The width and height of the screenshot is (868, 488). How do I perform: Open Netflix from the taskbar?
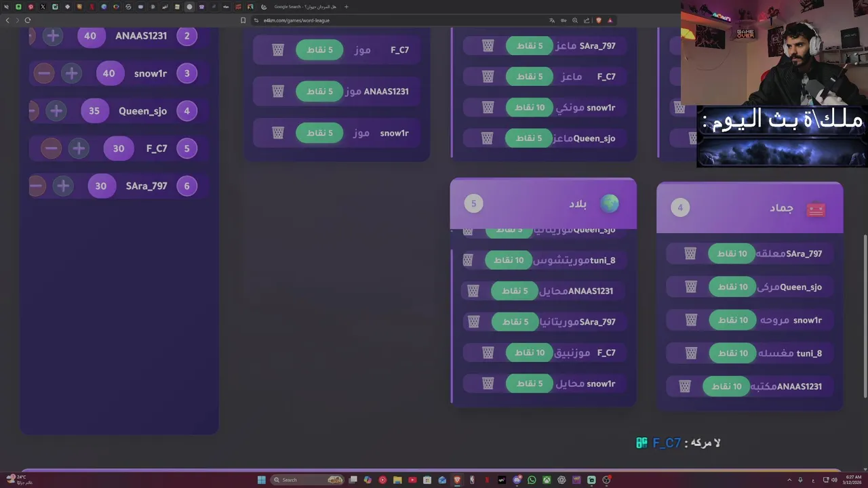487,480
